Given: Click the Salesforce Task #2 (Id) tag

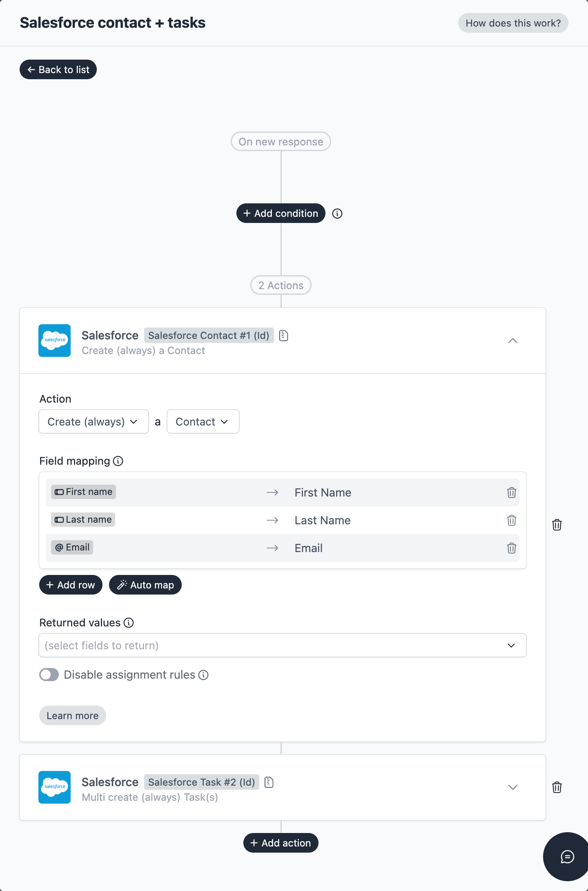Looking at the screenshot, I should point(202,782).
